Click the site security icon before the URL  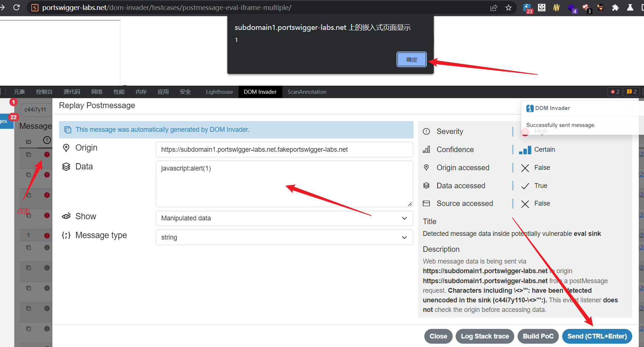(35, 8)
